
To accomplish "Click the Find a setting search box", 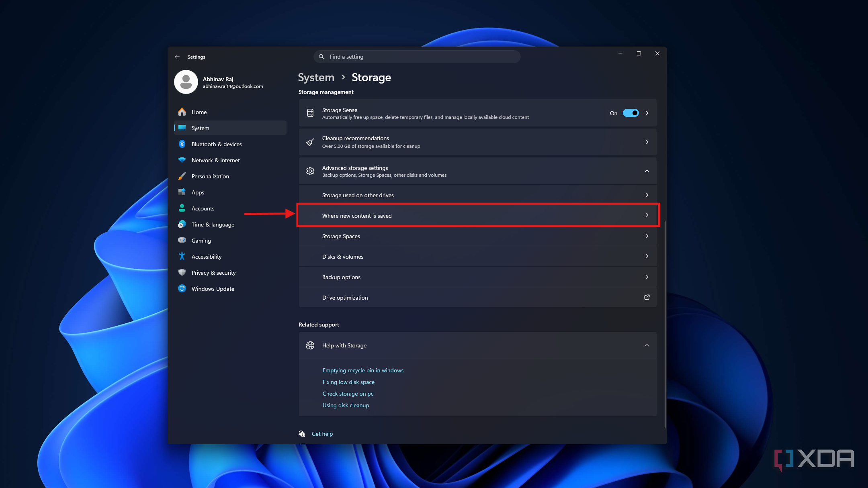I will tap(417, 57).
